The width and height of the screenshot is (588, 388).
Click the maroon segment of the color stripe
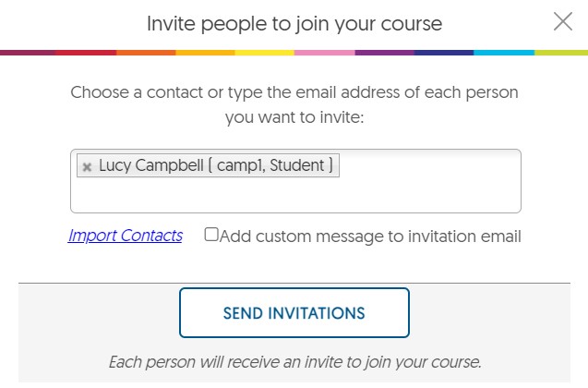(x=28, y=53)
